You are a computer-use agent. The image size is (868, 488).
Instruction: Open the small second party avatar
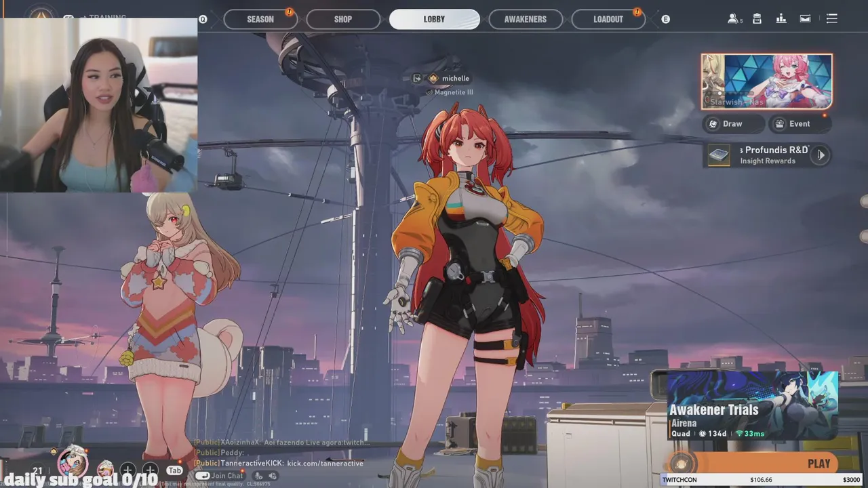[x=104, y=468]
